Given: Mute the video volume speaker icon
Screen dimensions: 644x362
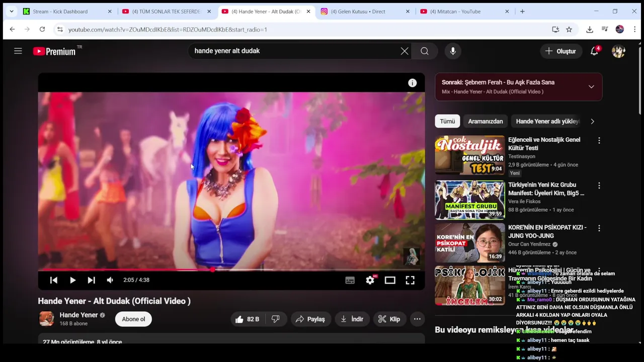Looking at the screenshot, I should pos(110,280).
